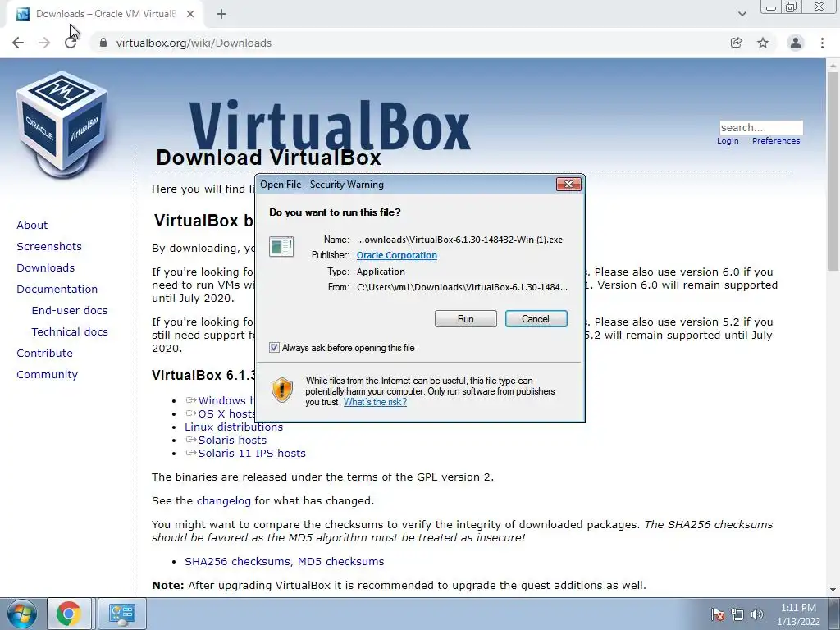Viewport: 840px width, 630px height.
Task: Go to Downloads in sidebar
Action: click(46, 268)
